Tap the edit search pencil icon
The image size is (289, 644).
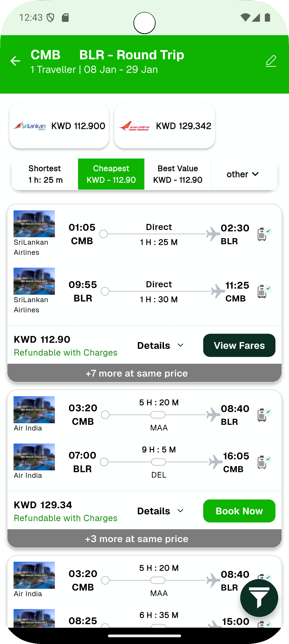[271, 61]
